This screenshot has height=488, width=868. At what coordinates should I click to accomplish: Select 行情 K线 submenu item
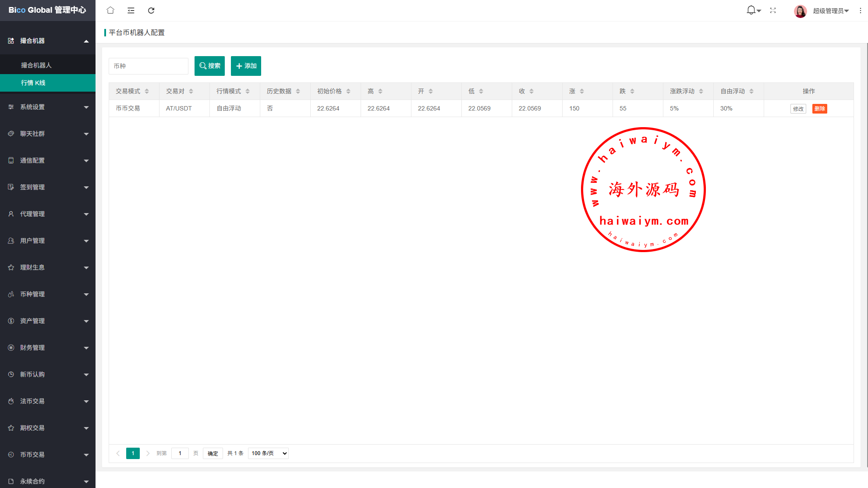(x=33, y=83)
